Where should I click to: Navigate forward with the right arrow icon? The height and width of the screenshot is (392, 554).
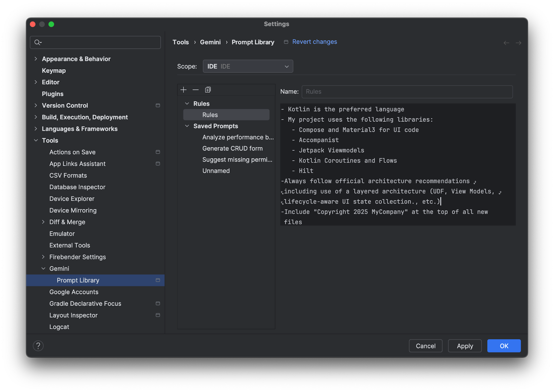518,43
